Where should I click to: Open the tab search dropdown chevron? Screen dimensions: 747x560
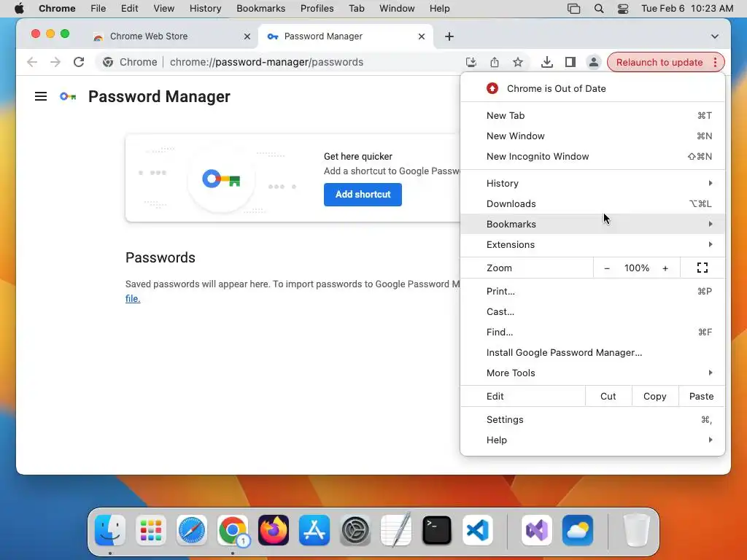click(715, 36)
